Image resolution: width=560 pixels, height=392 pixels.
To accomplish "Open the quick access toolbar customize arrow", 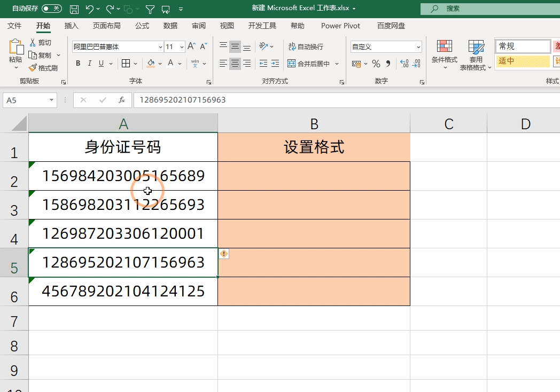I will tap(181, 9).
